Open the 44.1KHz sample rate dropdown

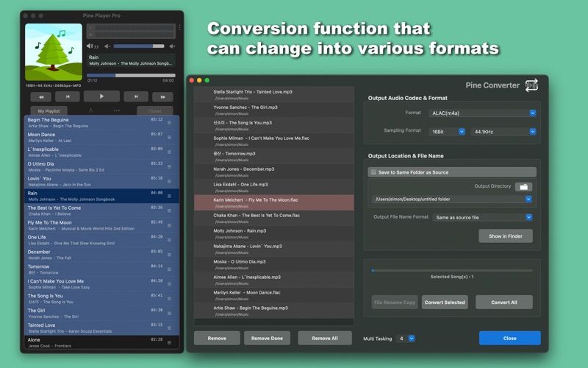503,132
